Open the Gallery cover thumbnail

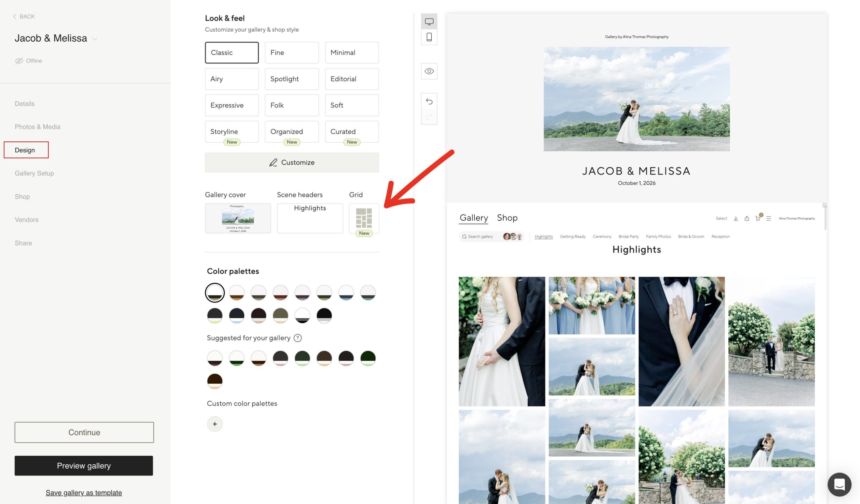pyautogui.click(x=238, y=218)
